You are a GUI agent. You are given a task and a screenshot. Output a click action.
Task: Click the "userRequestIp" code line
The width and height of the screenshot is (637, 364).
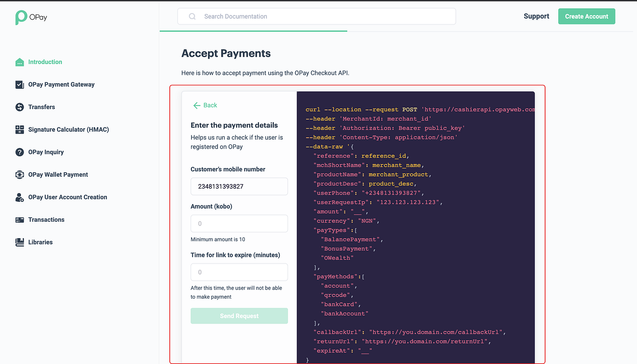pos(378,202)
